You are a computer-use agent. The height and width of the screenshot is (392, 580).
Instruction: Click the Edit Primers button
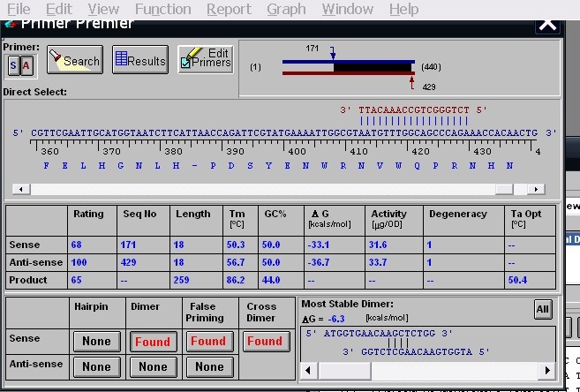[206, 59]
